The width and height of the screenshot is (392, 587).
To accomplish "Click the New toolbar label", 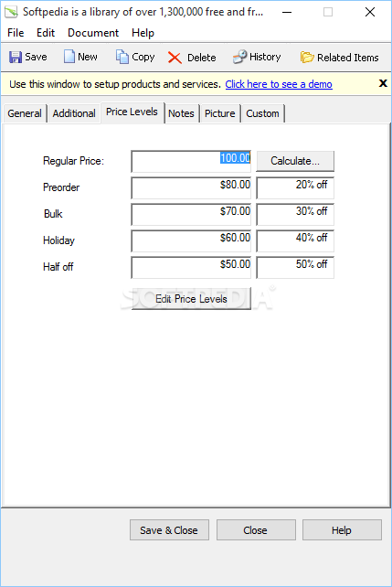I will click(x=88, y=57).
